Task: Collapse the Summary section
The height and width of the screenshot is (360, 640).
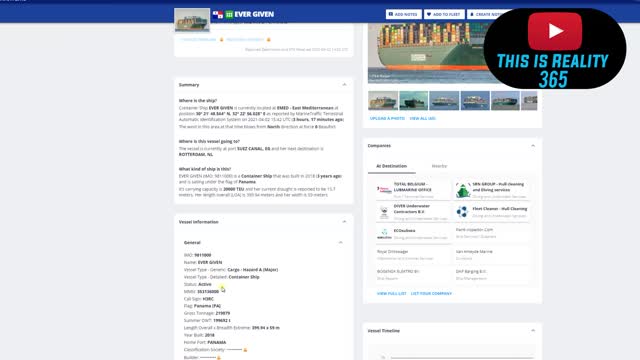Action: [x=344, y=84]
